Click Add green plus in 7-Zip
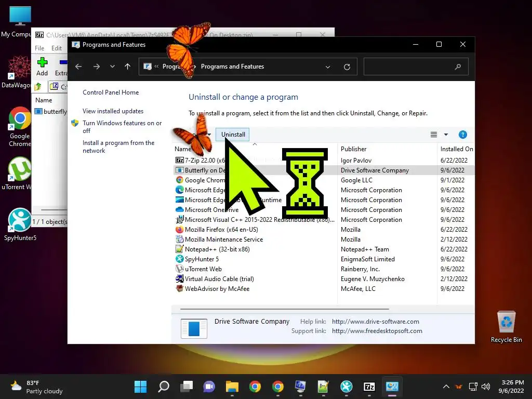This screenshot has width=532, height=399. (42, 67)
